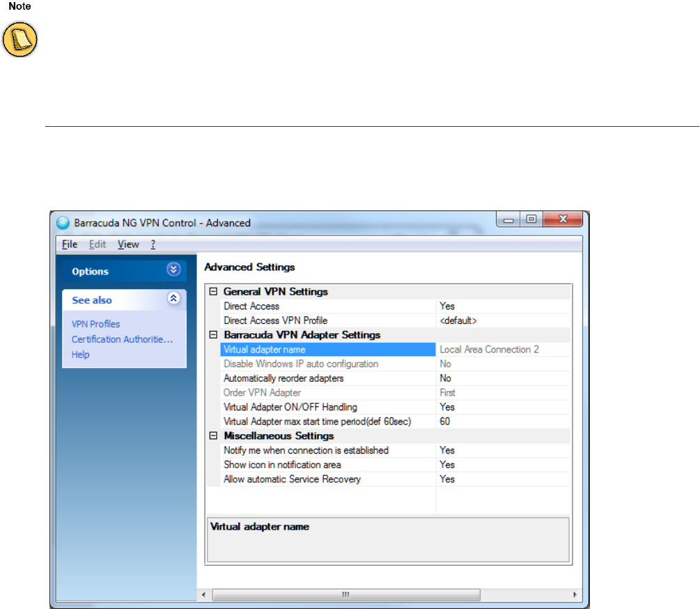700x609 pixels.
Task: Click Local Area Connection 2 value
Action: pyautogui.click(x=489, y=350)
